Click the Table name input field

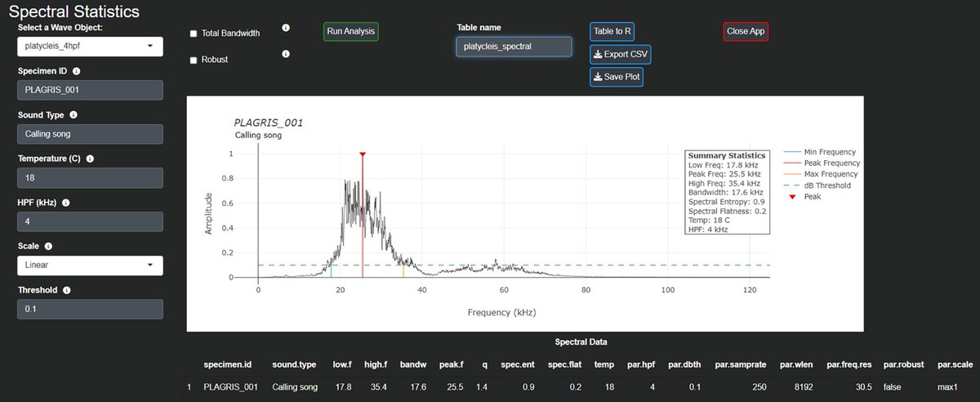coord(514,47)
